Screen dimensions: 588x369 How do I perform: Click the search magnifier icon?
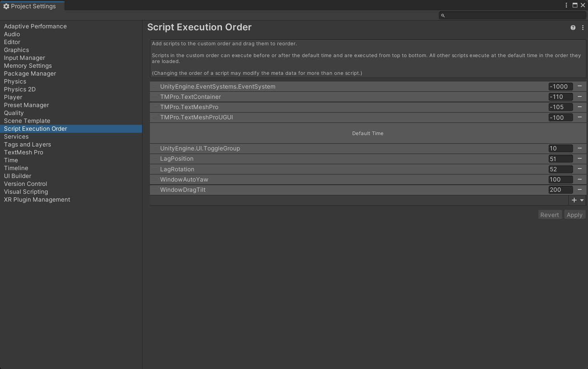(x=443, y=15)
